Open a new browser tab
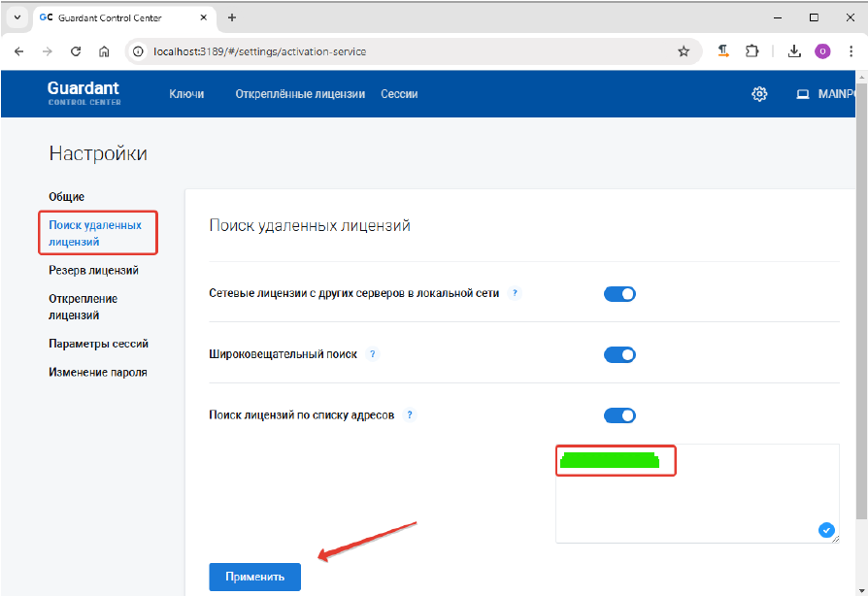Screen dimensions: 868x596 pos(232,17)
